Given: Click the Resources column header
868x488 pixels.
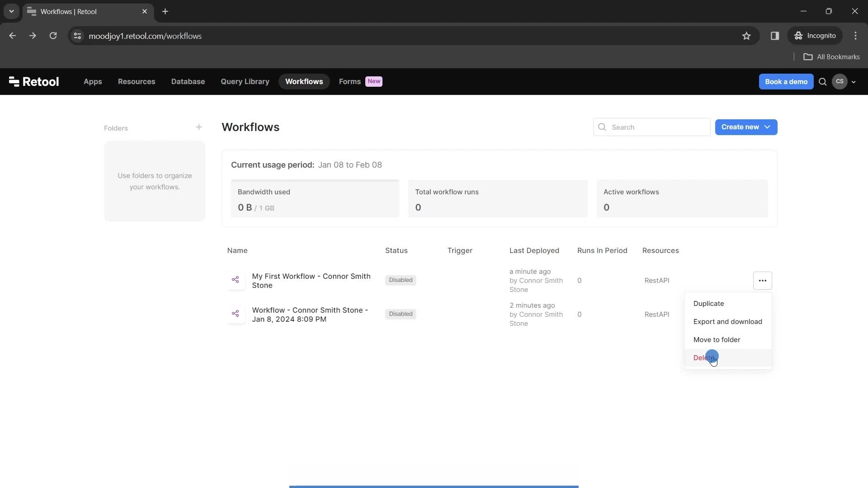Looking at the screenshot, I should tap(660, 251).
